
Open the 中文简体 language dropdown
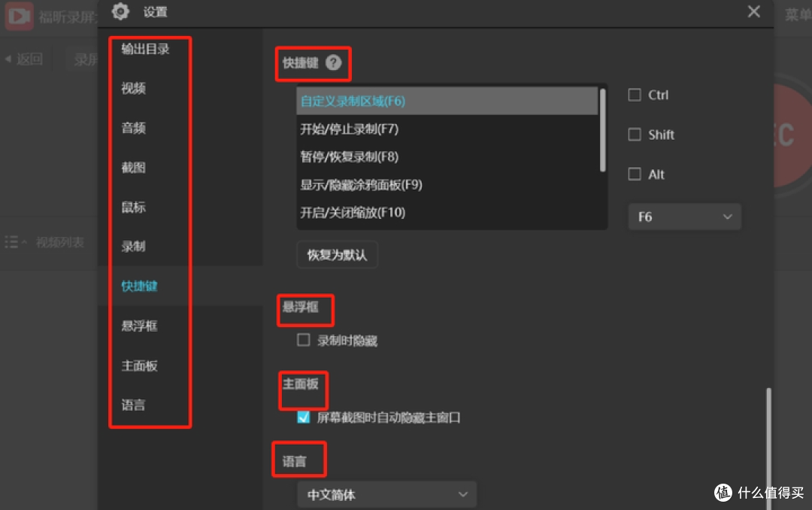pyautogui.click(x=387, y=494)
